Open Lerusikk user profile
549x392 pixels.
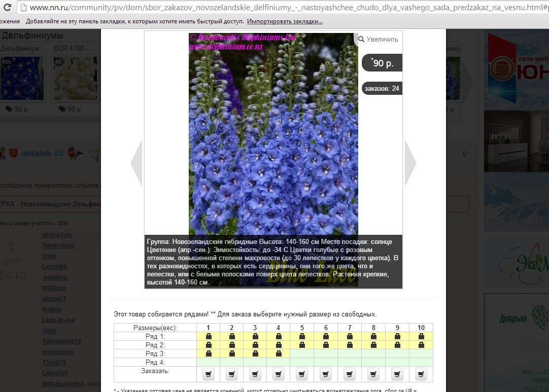coord(55,267)
